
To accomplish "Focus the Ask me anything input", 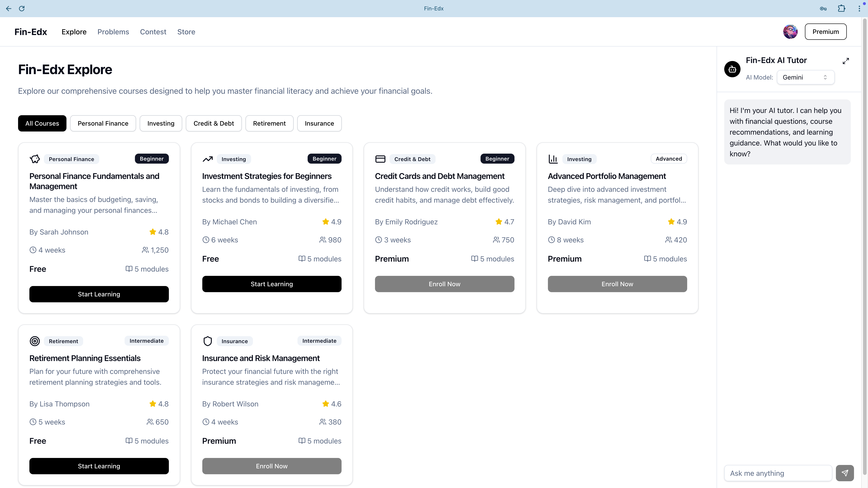I will (778, 473).
